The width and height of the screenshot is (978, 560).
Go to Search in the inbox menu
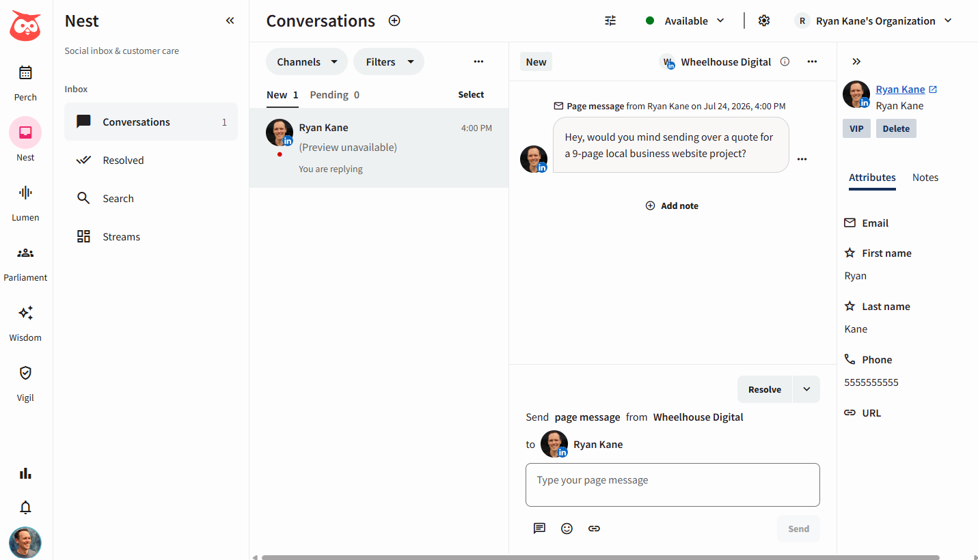point(151,198)
